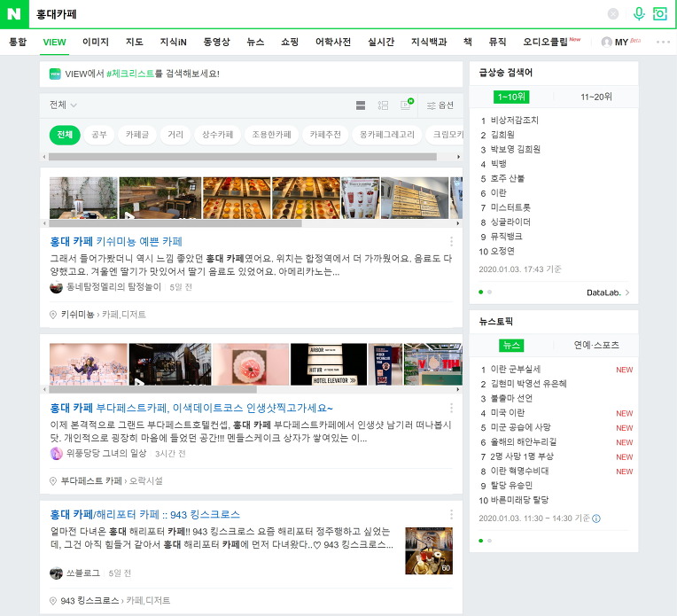
Task: Click the image strip scrollbar of the 키쉬미뇽 post
Action: pos(175,223)
